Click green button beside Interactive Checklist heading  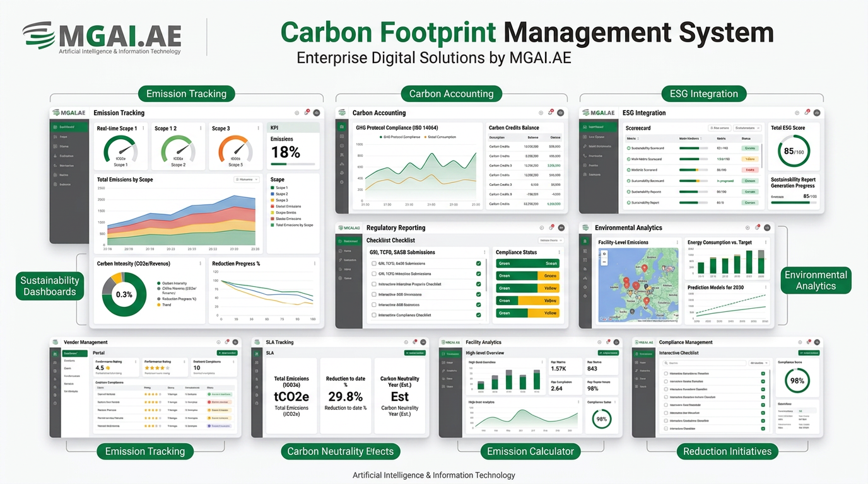pyautogui.click(x=809, y=353)
